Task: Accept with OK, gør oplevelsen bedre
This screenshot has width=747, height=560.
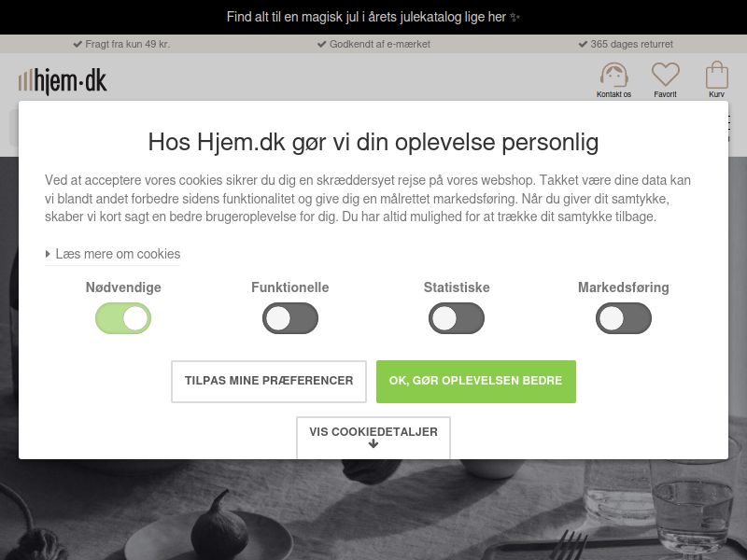Action: coord(476,382)
